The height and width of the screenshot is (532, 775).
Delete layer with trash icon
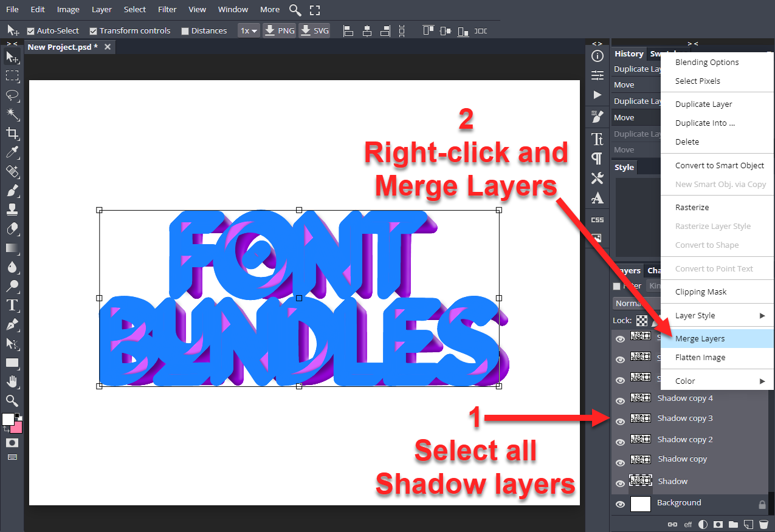763,524
